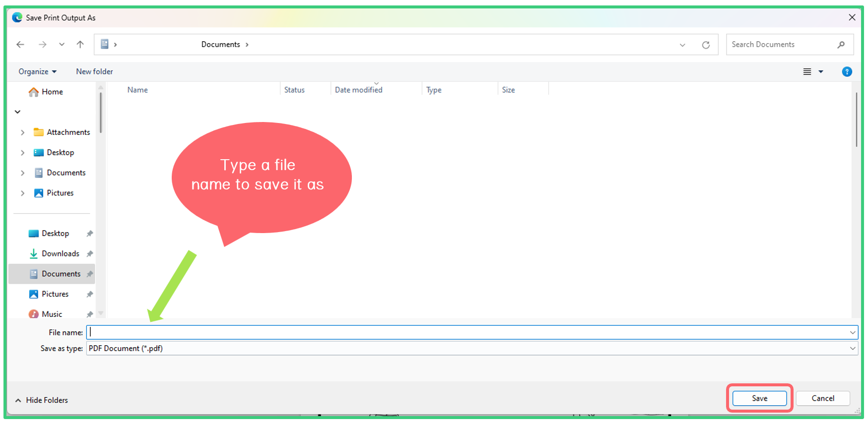Expand the Attachments tree node
Viewport: 868px width, 426px height.
[x=22, y=133]
